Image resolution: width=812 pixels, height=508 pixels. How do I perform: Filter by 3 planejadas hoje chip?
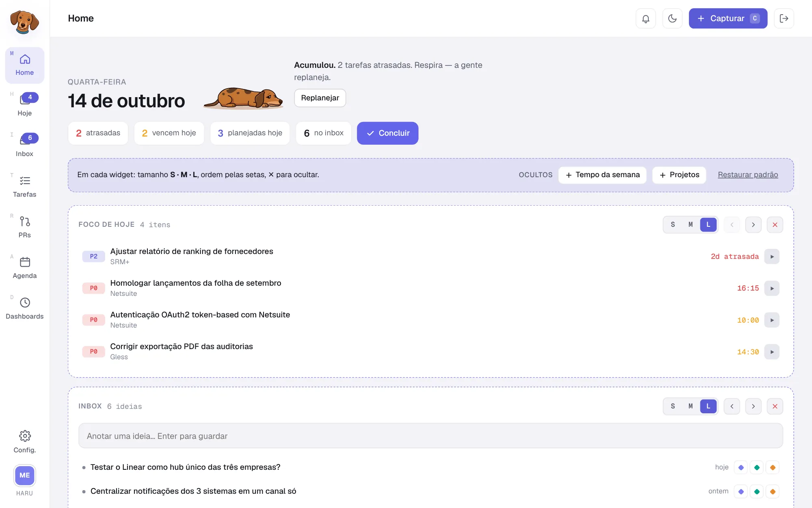coord(250,133)
